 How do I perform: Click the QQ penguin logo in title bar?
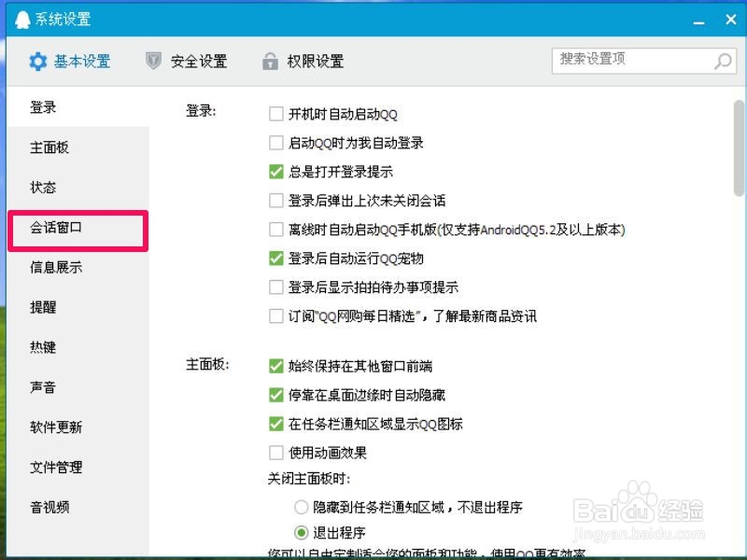point(22,20)
